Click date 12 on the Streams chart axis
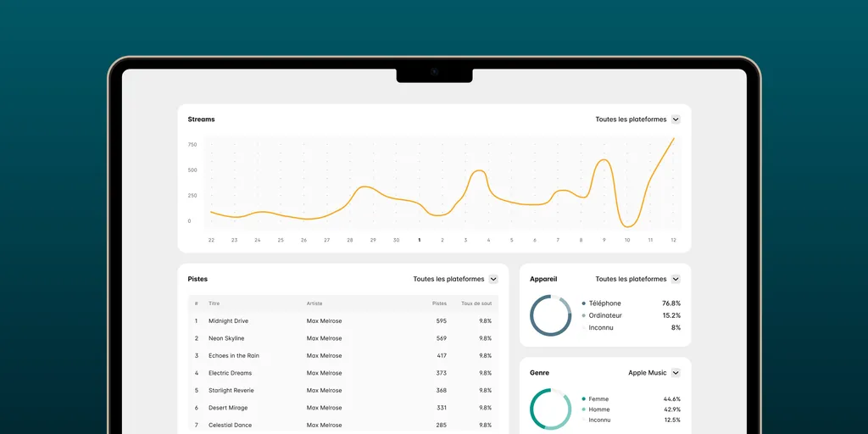 pyautogui.click(x=673, y=240)
